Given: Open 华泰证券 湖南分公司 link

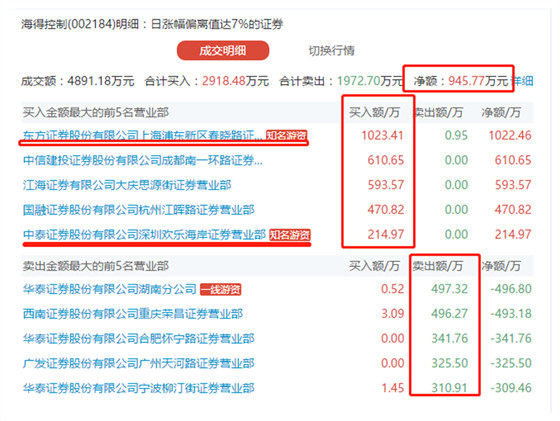Looking at the screenshot, I should click(x=109, y=289).
